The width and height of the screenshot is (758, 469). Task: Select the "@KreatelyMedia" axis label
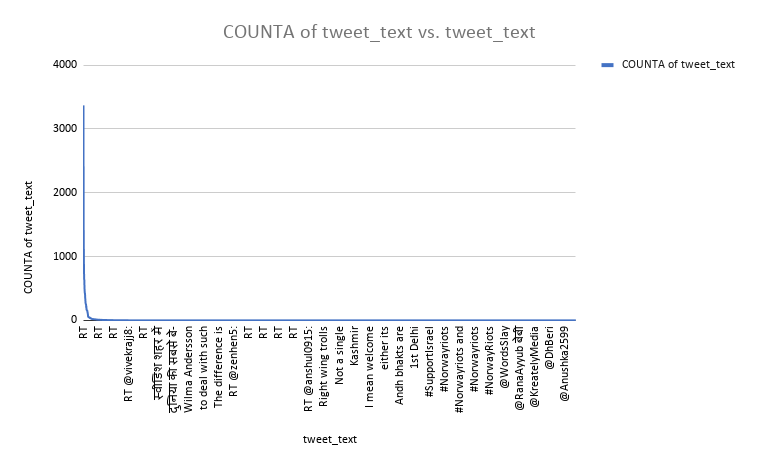point(534,366)
